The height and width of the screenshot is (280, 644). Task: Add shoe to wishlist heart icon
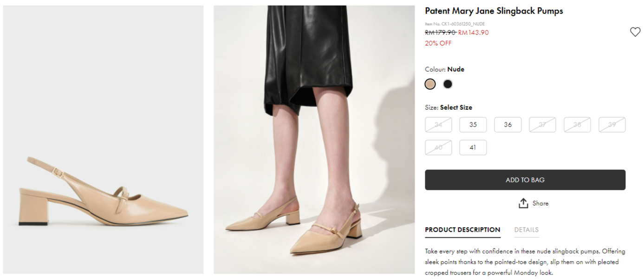pyautogui.click(x=635, y=32)
